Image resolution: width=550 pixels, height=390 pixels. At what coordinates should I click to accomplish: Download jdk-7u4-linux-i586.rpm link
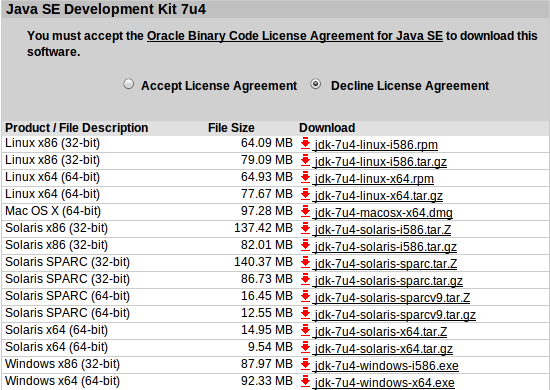pos(376,145)
